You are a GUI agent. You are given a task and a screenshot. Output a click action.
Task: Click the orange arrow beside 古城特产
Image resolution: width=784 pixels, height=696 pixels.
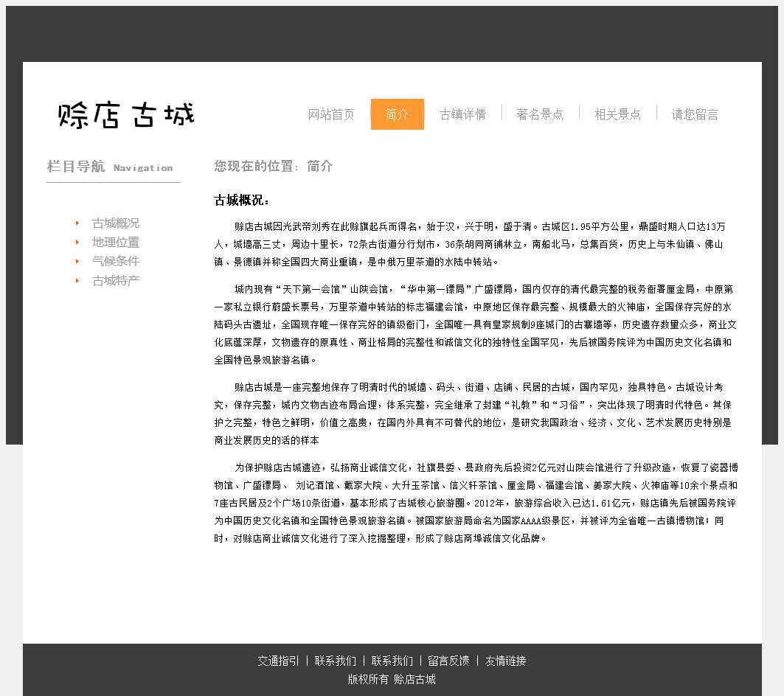pos(77,280)
